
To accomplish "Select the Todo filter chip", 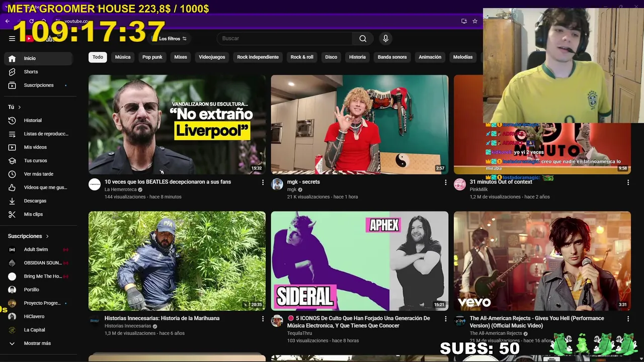I will pyautogui.click(x=98, y=57).
